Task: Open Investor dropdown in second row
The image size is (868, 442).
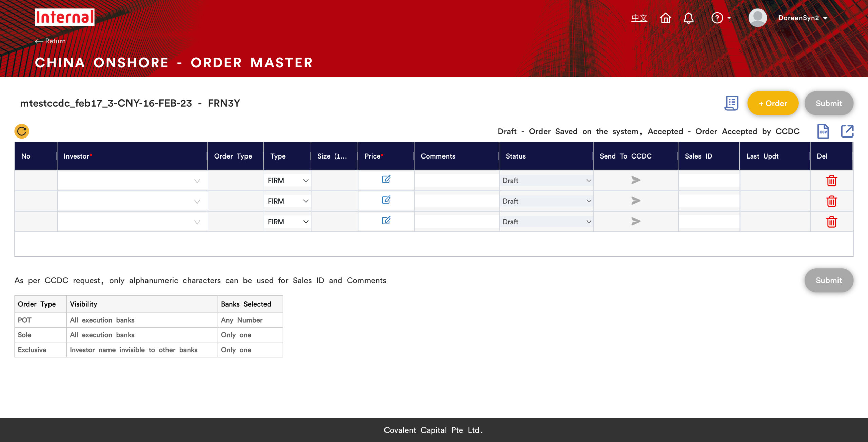Action: pos(132,201)
